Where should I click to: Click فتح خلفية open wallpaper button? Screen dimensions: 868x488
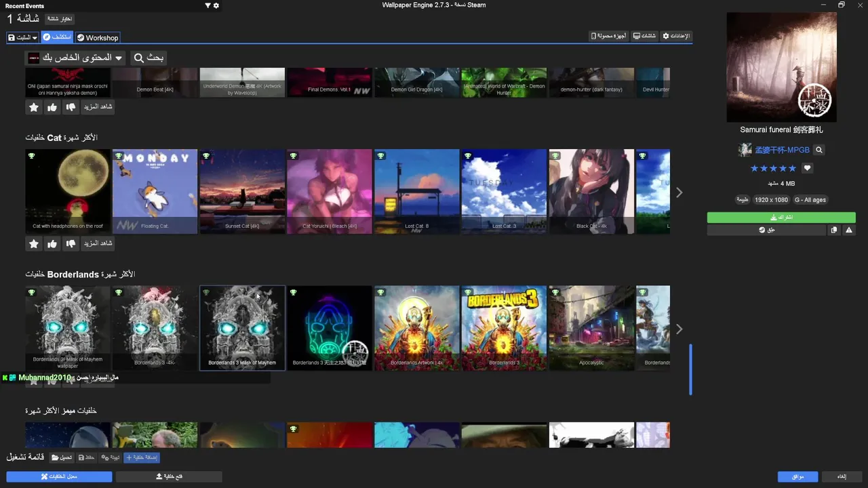(x=169, y=476)
